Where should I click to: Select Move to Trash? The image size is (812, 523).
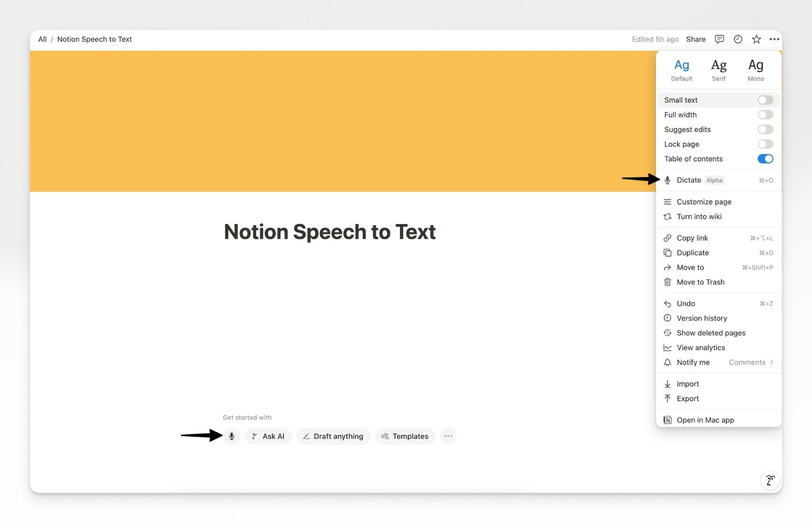coord(701,282)
